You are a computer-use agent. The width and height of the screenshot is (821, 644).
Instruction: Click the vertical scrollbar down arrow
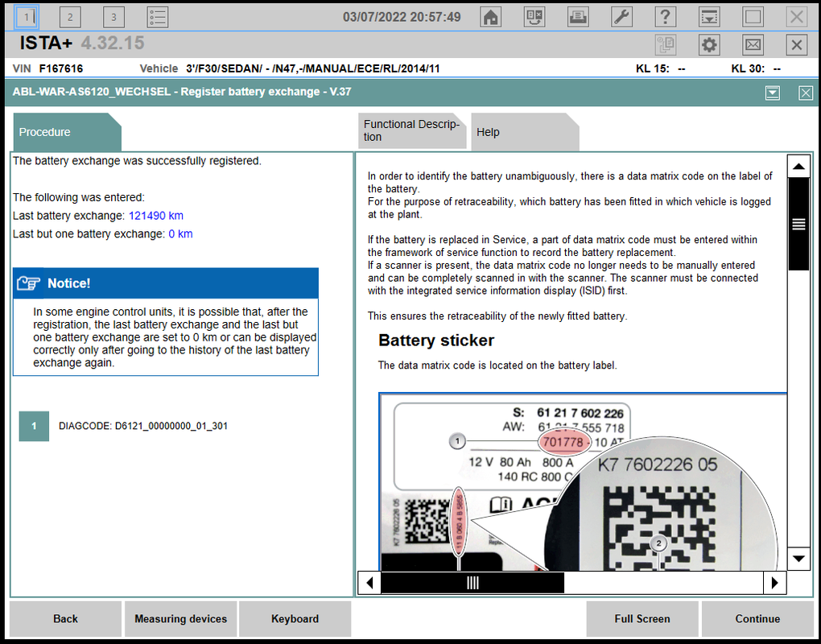(x=798, y=559)
